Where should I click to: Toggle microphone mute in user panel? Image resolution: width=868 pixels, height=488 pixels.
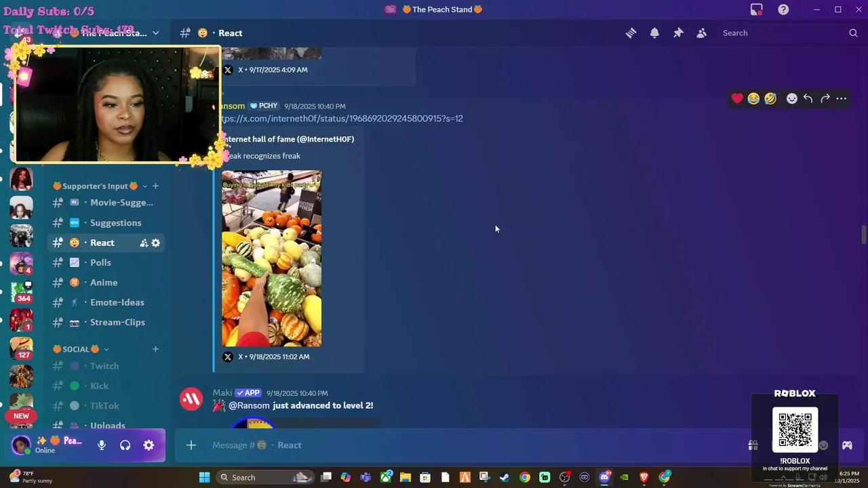click(102, 445)
